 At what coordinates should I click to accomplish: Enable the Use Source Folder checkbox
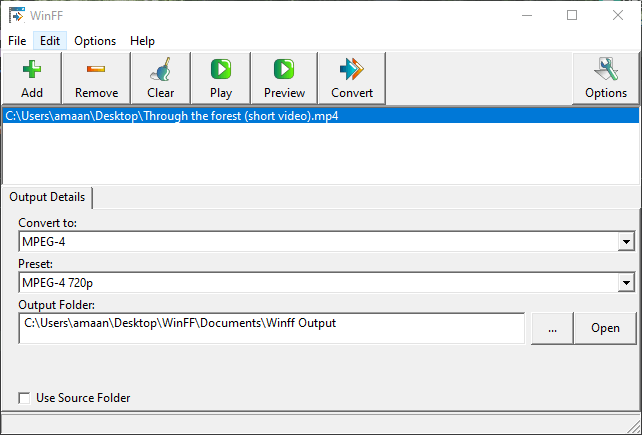coord(24,398)
